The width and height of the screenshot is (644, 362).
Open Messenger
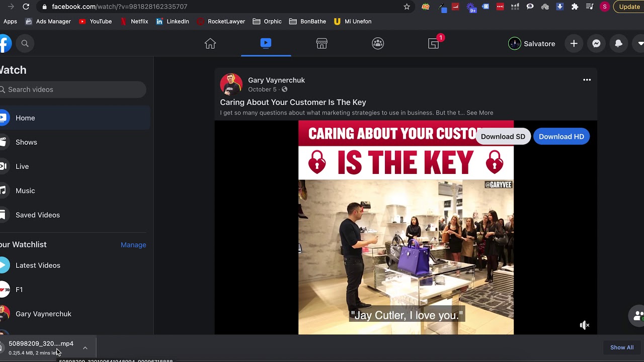596,44
